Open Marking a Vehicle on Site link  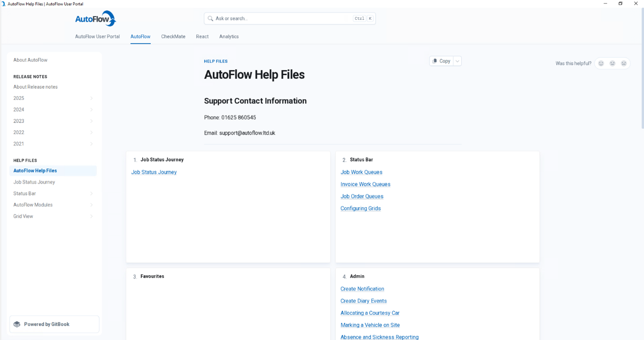pos(370,325)
